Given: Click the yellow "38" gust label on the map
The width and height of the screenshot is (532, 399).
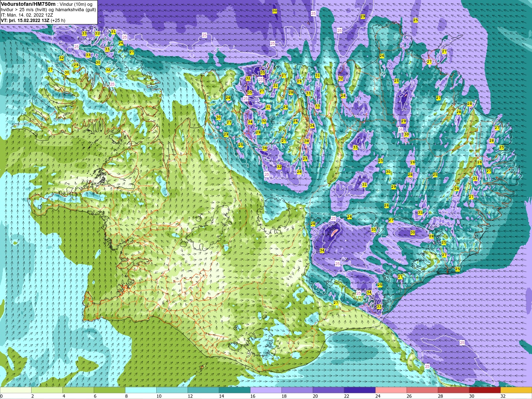Looking at the screenshot, I should click(307, 141).
